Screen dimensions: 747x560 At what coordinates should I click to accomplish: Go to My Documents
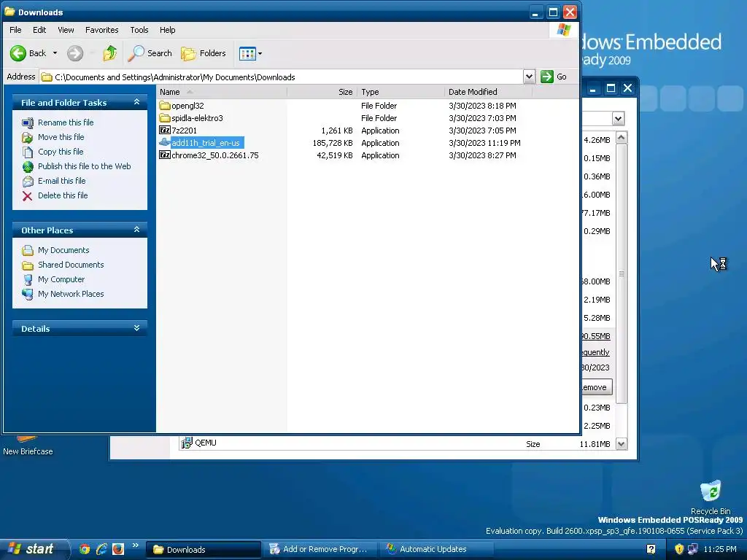coord(63,250)
